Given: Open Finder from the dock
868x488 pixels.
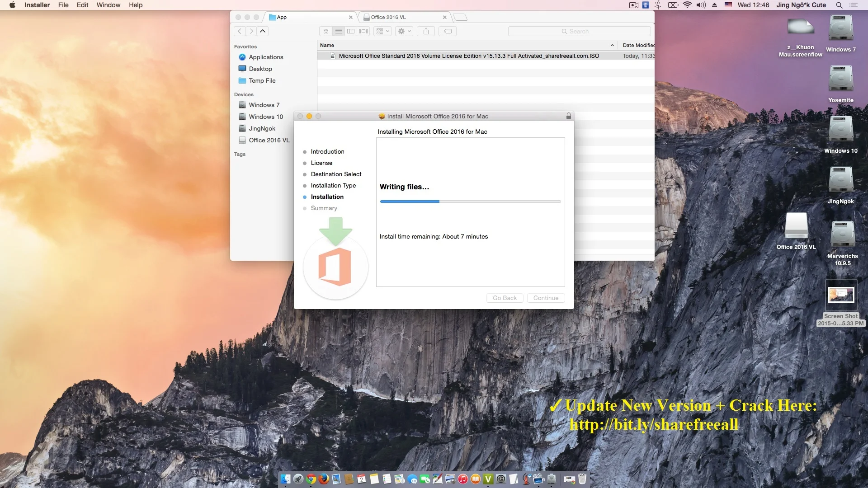Looking at the screenshot, I should point(286,479).
